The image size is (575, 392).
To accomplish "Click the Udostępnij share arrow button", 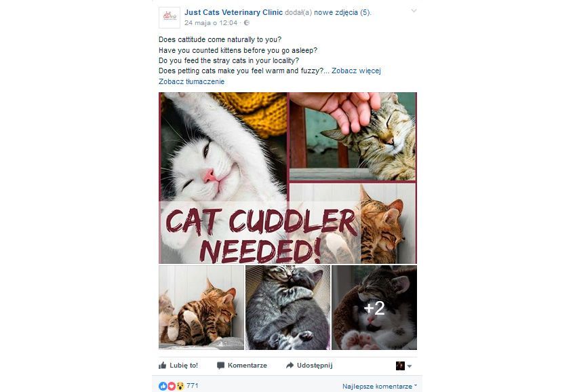I will (x=309, y=366).
